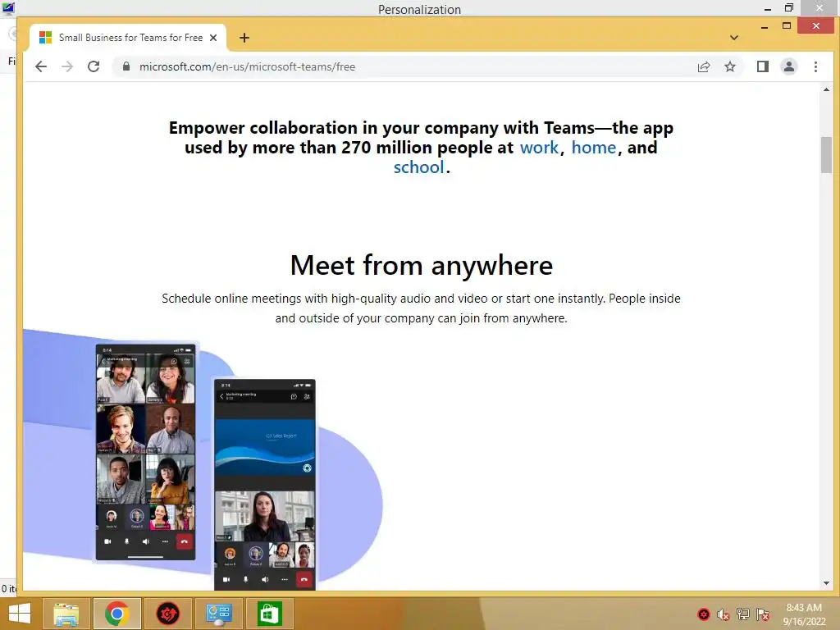Image resolution: width=840 pixels, height=630 pixels.
Task: Expand the tab search dropdown
Action: [x=734, y=38]
